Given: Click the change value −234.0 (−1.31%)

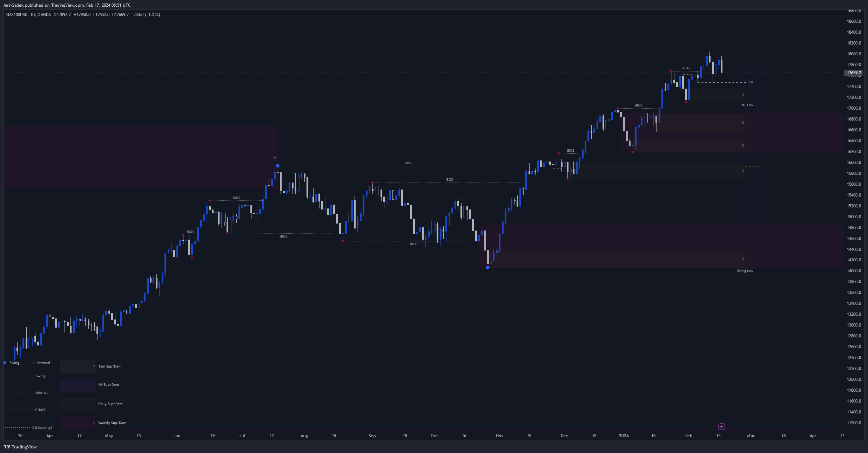Looking at the screenshot, I should coord(146,15).
